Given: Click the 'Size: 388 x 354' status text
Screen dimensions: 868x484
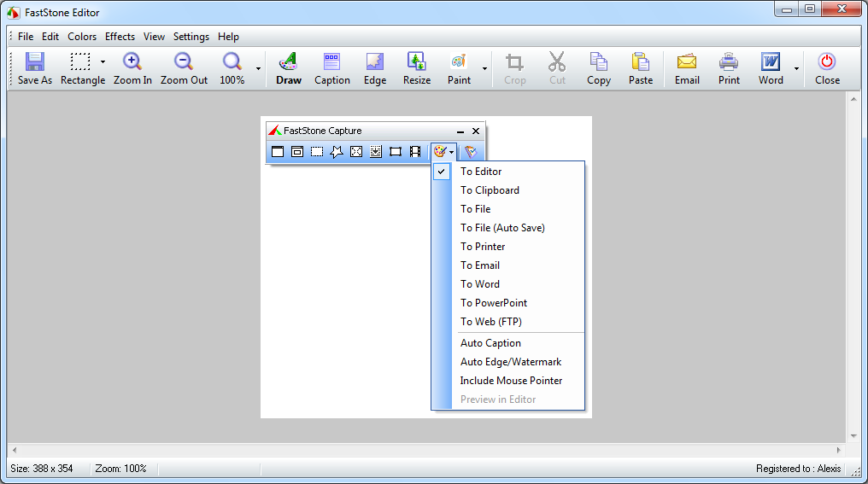Looking at the screenshot, I should click(42, 469).
